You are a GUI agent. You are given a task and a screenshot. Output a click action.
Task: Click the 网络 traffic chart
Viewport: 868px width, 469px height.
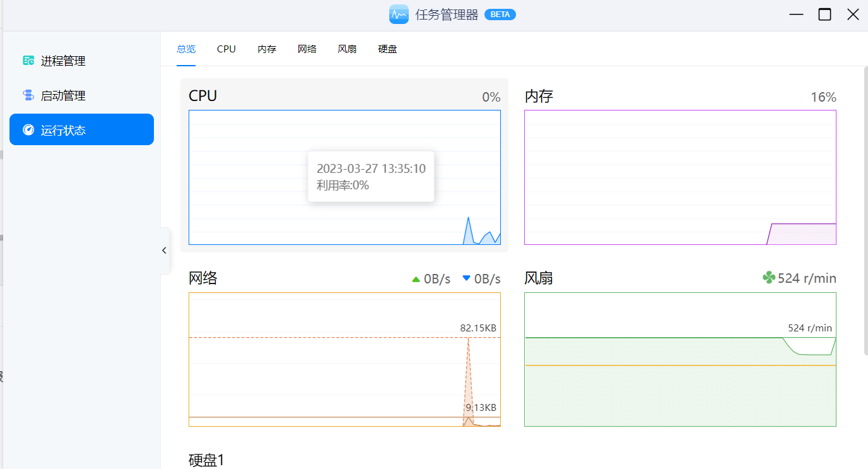click(x=344, y=359)
